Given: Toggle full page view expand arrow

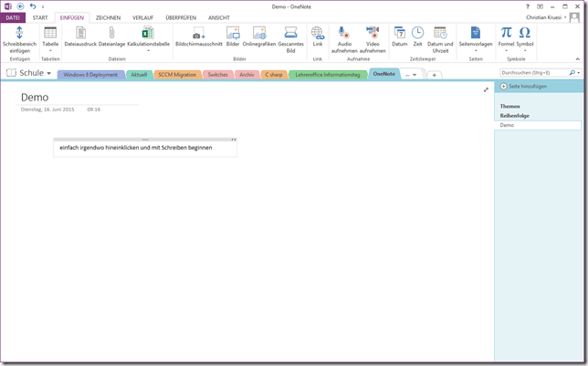Looking at the screenshot, I should (486, 89).
